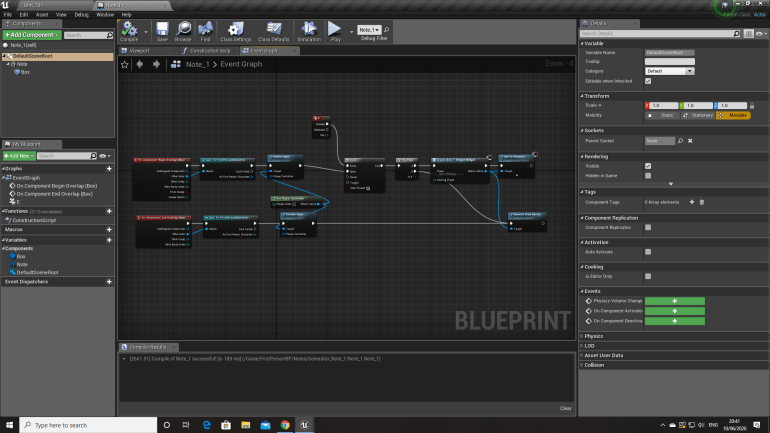Image resolution: width=770 pixels, height=433 pixels.
Task: Go forward in graph navigation
Action: [156, 64]
